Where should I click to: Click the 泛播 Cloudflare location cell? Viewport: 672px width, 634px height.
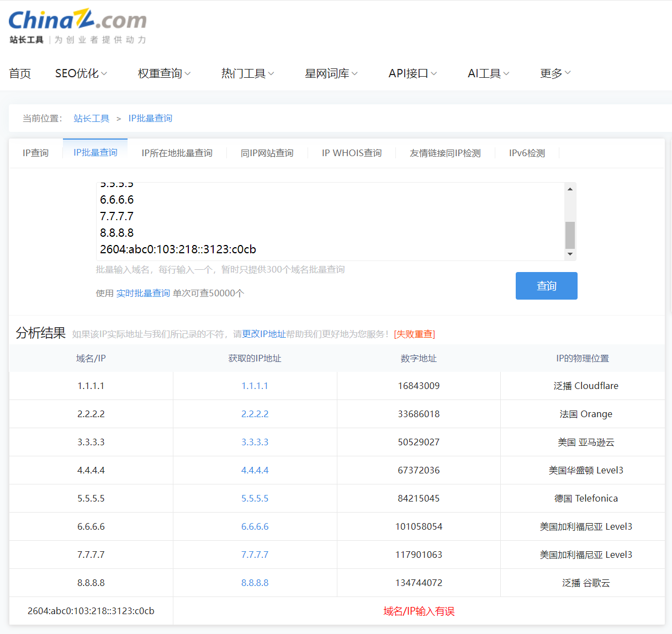[583, 386]
